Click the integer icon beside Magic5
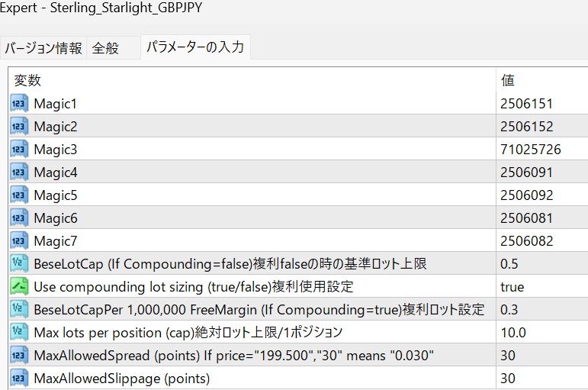The image size is (588, 390). point(19,195)
